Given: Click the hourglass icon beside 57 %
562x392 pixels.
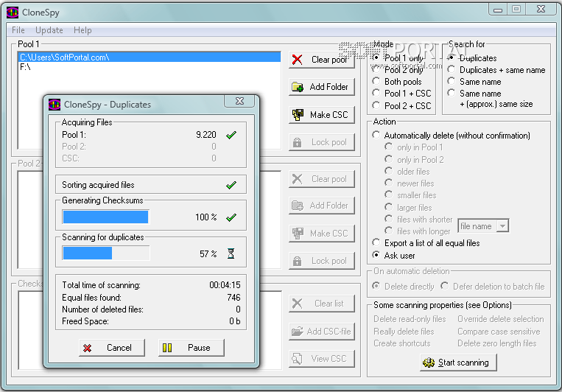Looking at the screenshot, I should [x=231, y=253].
